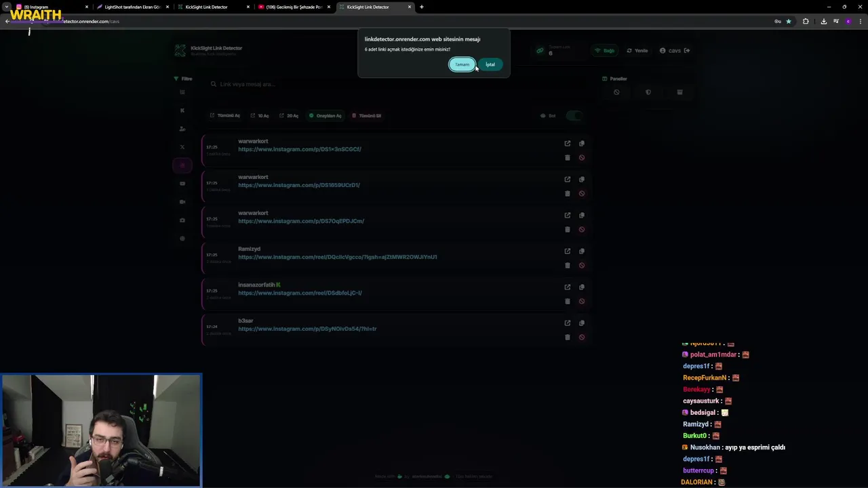The width and height of the screenshot is (868, 488).
Task: Switch to the Instagram browser tab
Action: click(x=52, y=7)
